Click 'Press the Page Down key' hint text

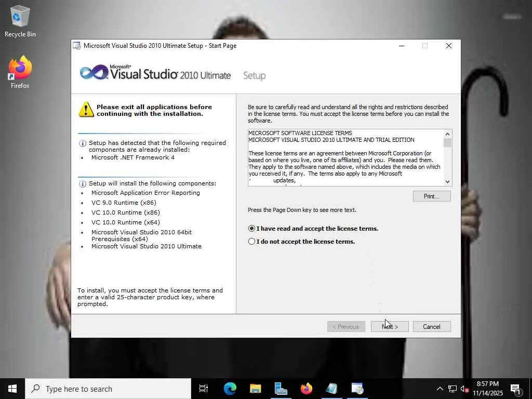tap(302, 210)
